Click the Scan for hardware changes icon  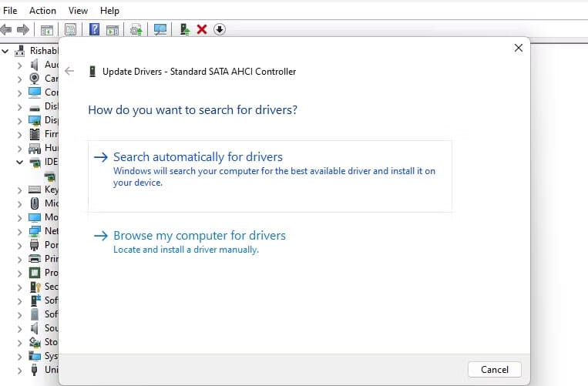pos(160,29)
